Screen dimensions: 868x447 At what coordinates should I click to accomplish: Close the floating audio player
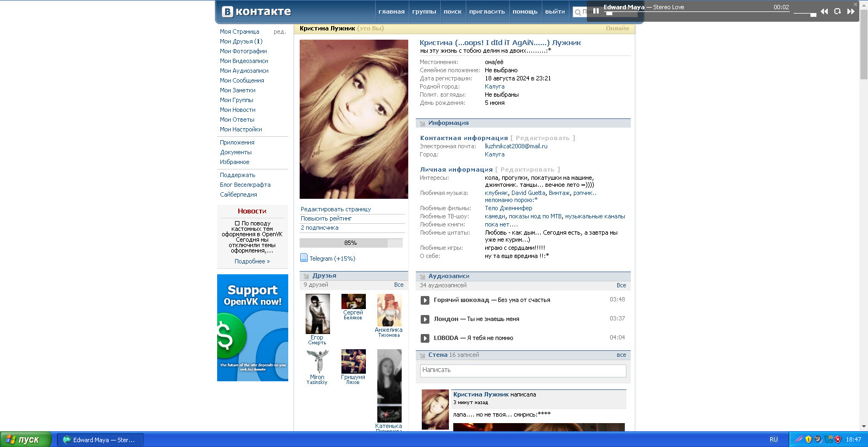(x=856, y=4)
